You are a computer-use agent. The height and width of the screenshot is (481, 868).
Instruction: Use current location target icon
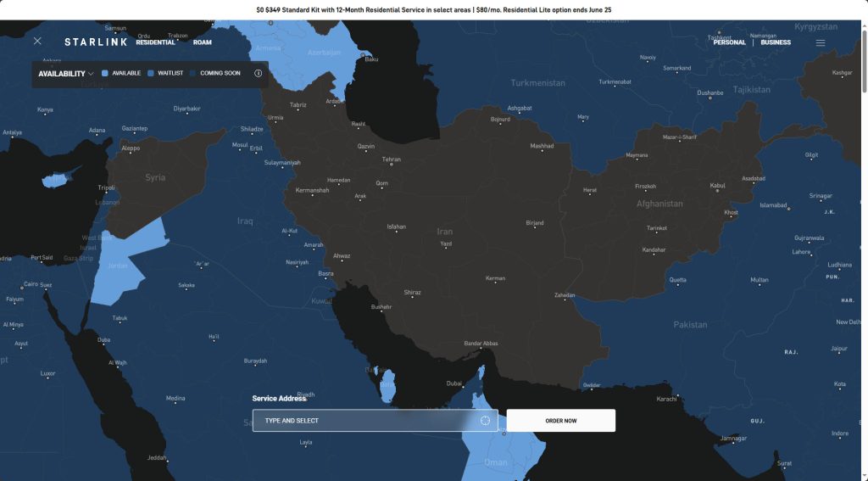click(485, 421)
